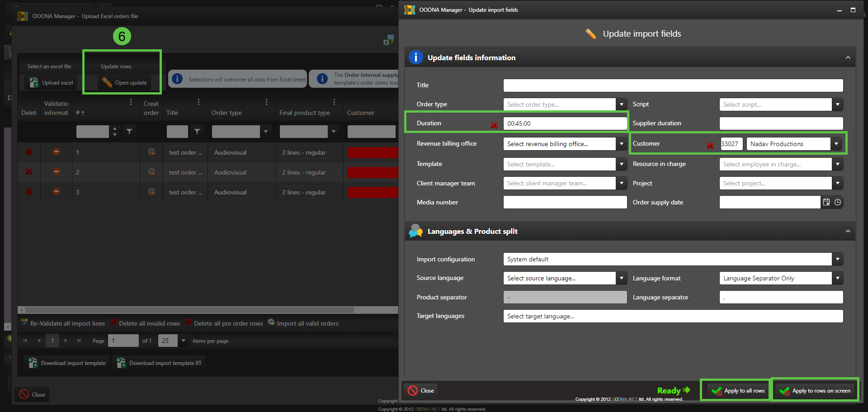Image resolution: width=868 pixels, height=412 pixels.
Task: Click validation status icon in row 2
Action: (x=57, y=172)
